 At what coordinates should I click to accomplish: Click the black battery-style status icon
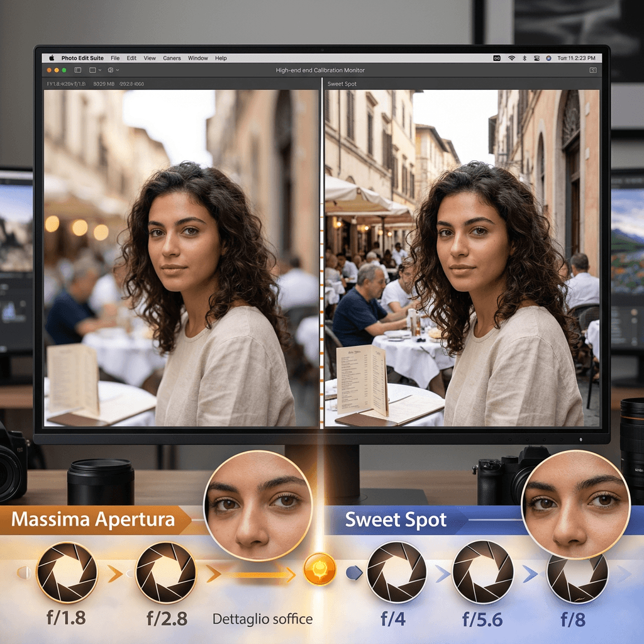497,58
